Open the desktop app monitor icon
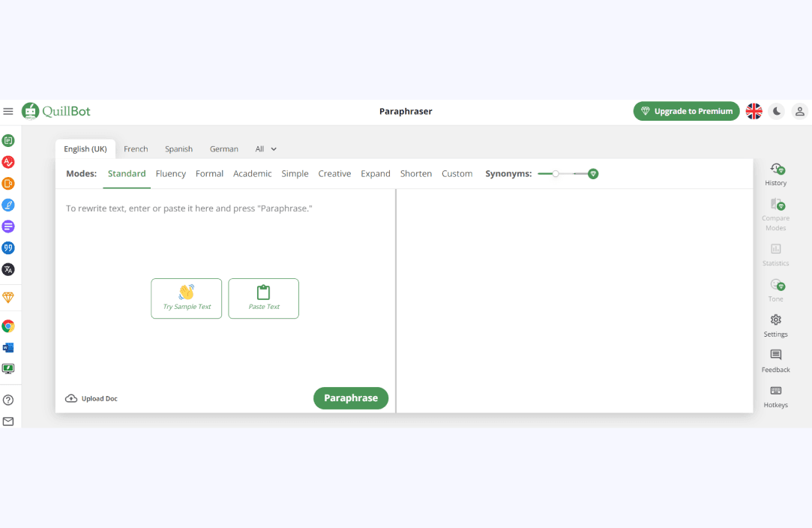The height and width of the screenshot is (528, 812). (8, 369)
